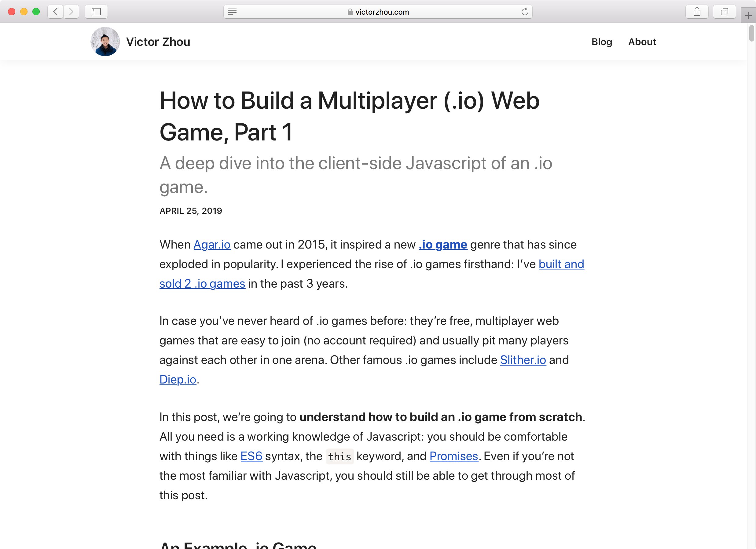Go forward with Safari's forward arrow
Screen dimensions: 756x549
click(71, 12)
